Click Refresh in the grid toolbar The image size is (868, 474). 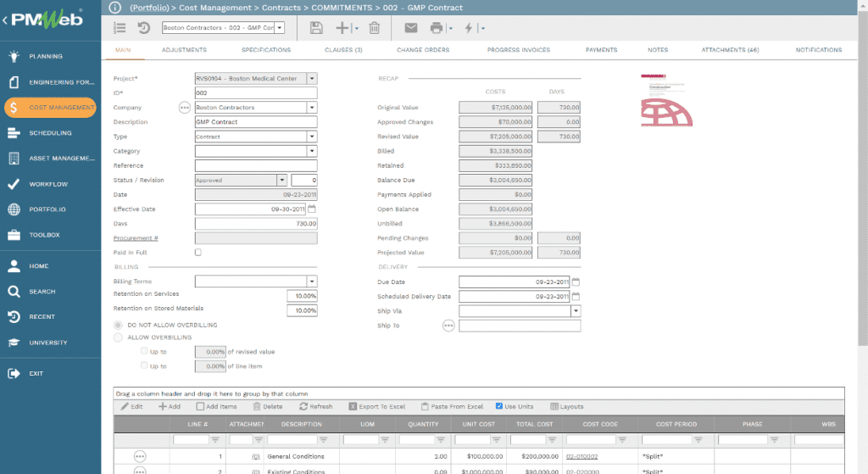(316, 406)
